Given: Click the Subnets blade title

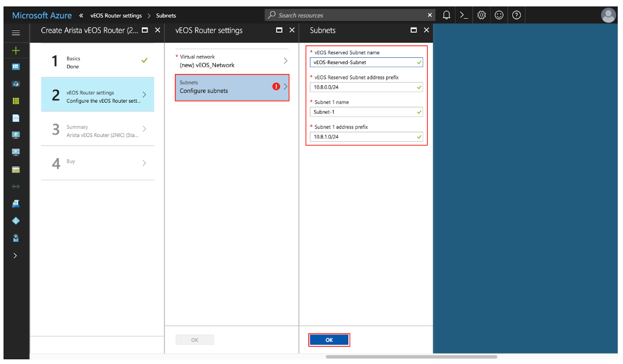Looking at the screenshot, I should tap(323, 30).
